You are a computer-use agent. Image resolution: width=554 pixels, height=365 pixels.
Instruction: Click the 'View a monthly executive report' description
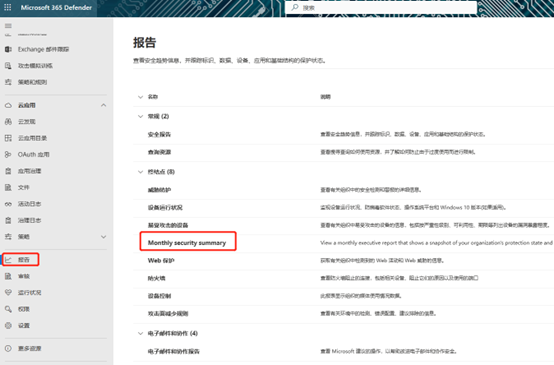click(437, 243)
